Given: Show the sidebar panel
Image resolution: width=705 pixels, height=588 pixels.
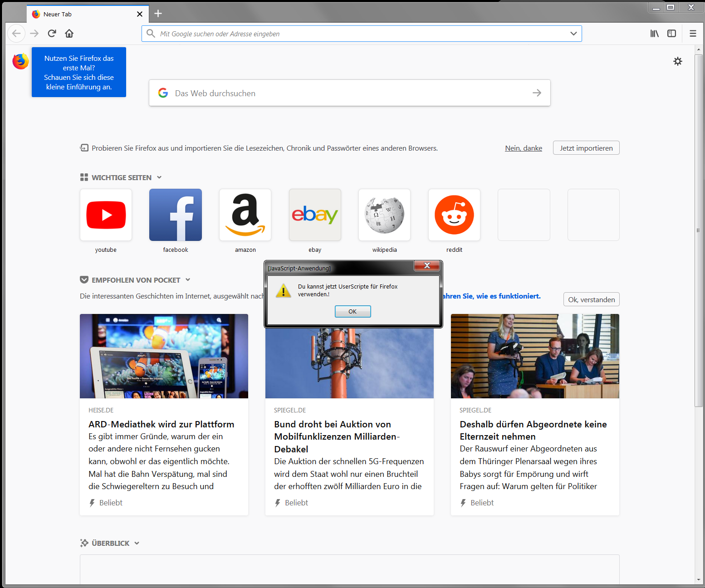Looking at the screenshot, I should [x=671, y=33].
